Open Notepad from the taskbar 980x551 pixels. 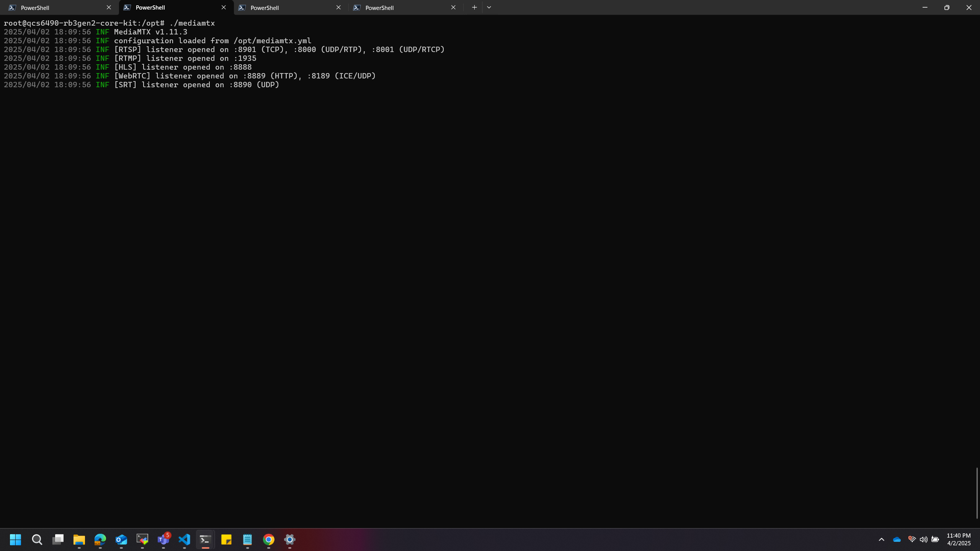click(247, 540)
